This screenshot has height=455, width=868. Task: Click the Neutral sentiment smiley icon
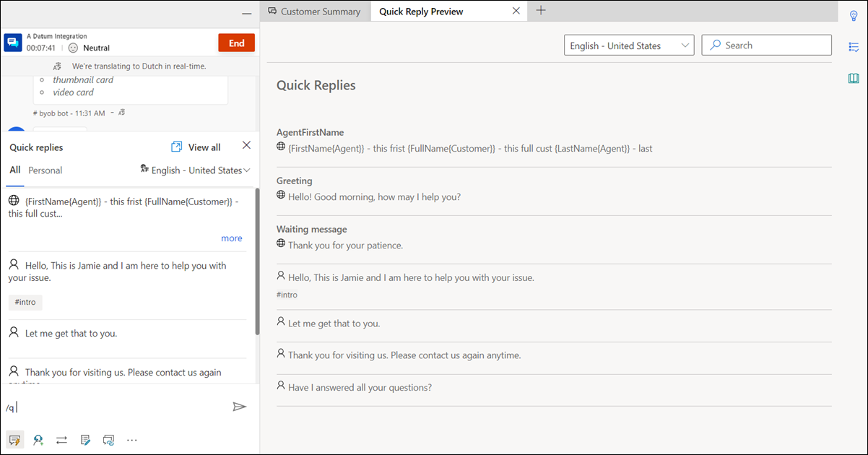tap(71, 48)
